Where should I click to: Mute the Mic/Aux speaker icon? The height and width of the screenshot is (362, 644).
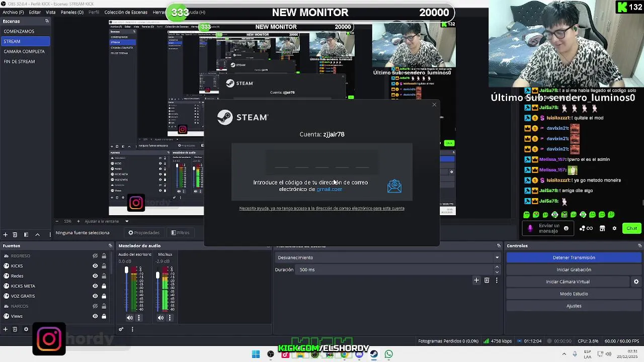[160, 317]
